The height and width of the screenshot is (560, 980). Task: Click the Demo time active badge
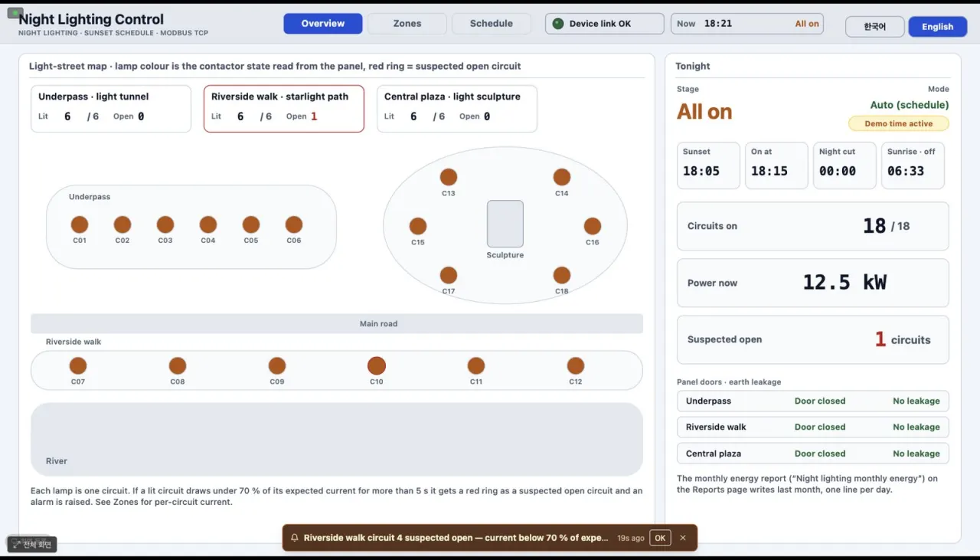(x=899, y=123)
